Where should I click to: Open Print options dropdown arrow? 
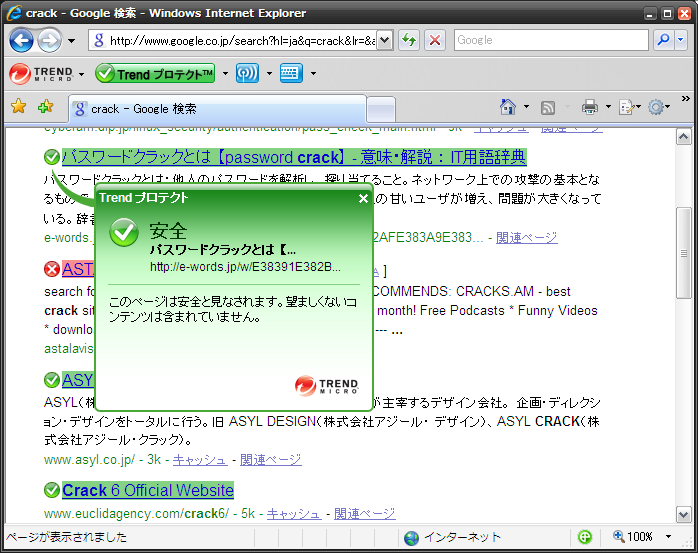click(x=608, y=107)
